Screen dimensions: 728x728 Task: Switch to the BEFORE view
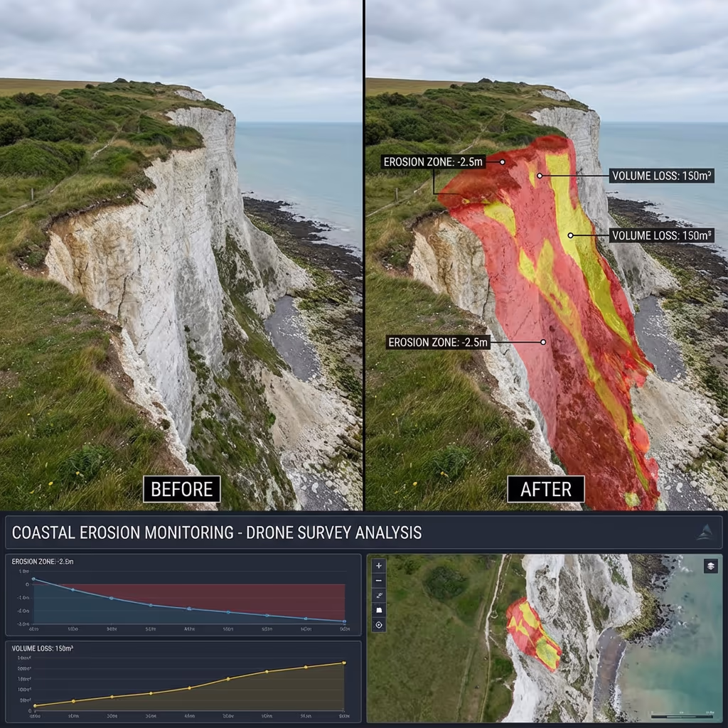click(181, 489)
